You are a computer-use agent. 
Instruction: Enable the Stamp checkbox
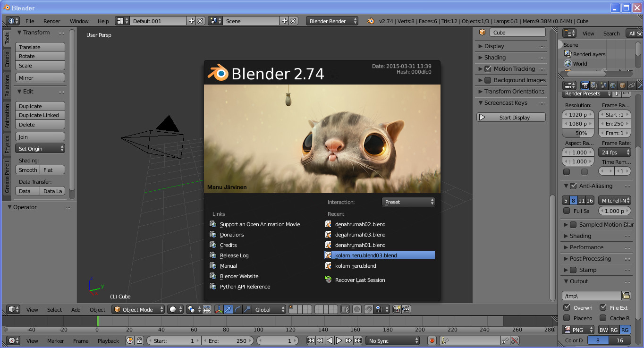tap(573, 270)
